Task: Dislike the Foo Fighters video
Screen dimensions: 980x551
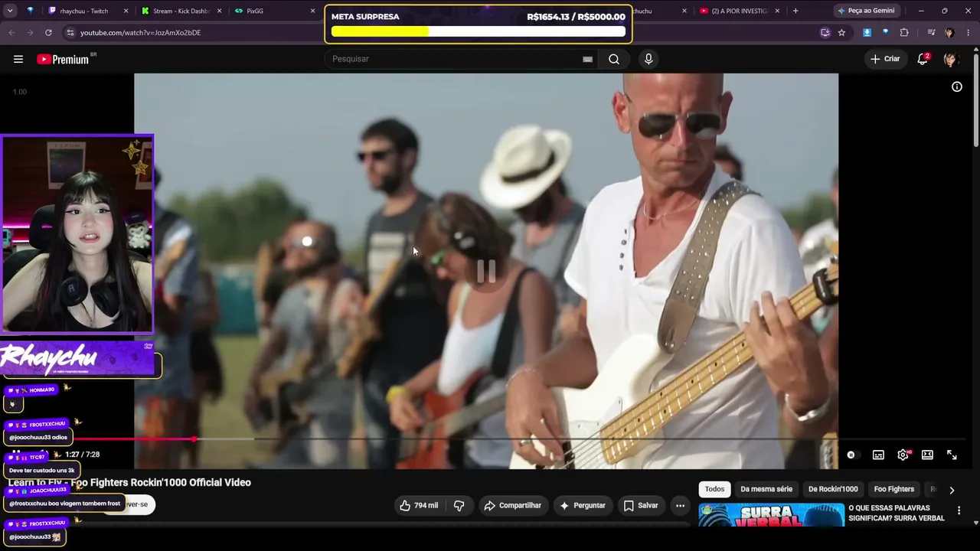Action: coord(459,505)
